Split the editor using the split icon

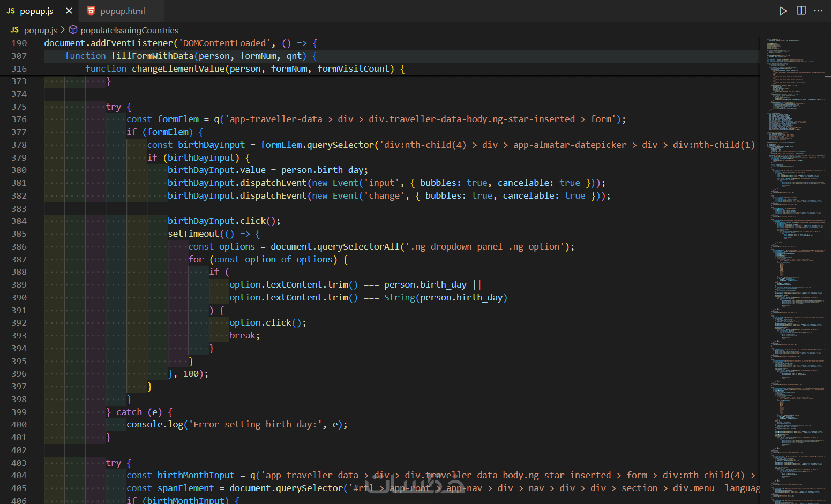(801, 11)
